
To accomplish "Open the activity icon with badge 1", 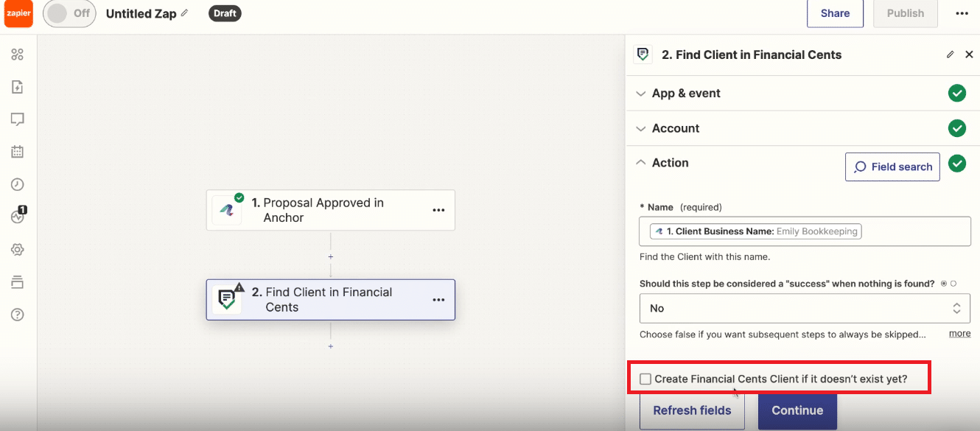I will point(18,216).
